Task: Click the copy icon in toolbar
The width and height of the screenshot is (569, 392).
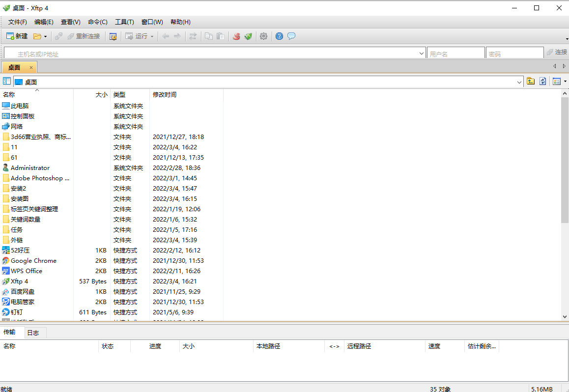Action: coord(209,36)
